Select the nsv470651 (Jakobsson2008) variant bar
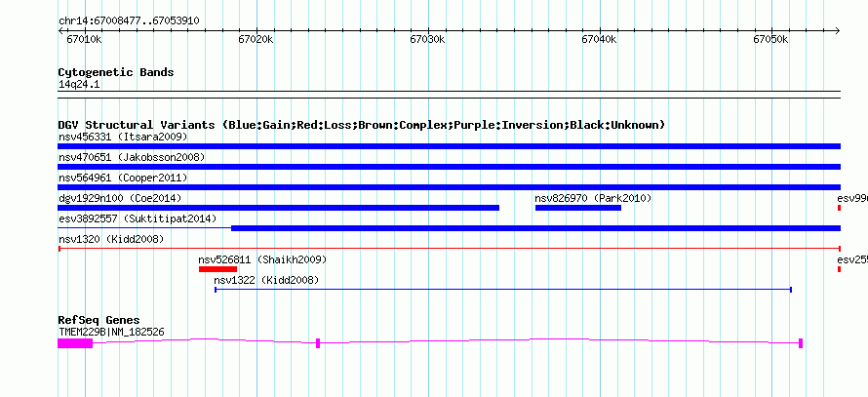The image size is (868, 397). (449, 167)
